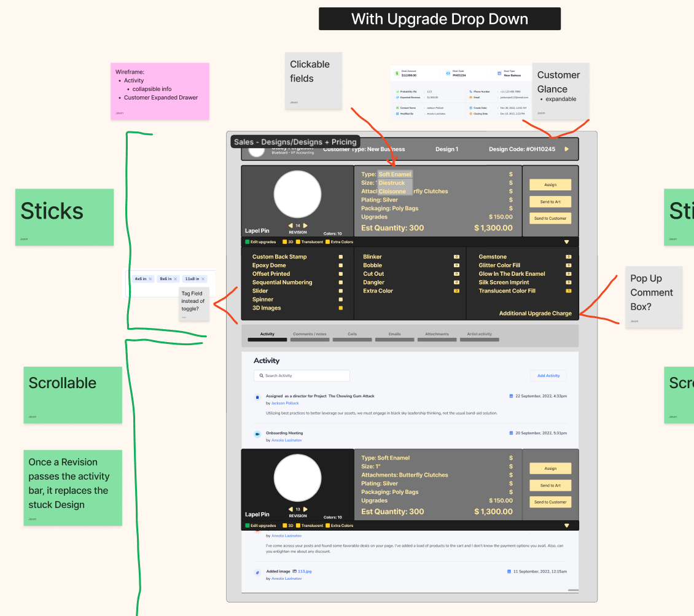Check the Epoxy Dome checkbox
The image size is (694, 616).
[x=341, y=265]
